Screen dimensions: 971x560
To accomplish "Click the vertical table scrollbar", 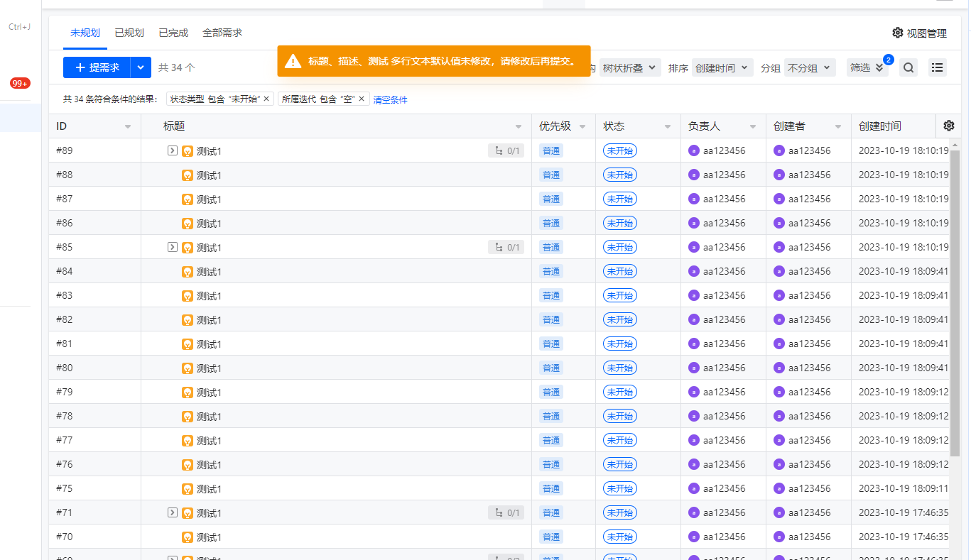I will pos(955,303).
